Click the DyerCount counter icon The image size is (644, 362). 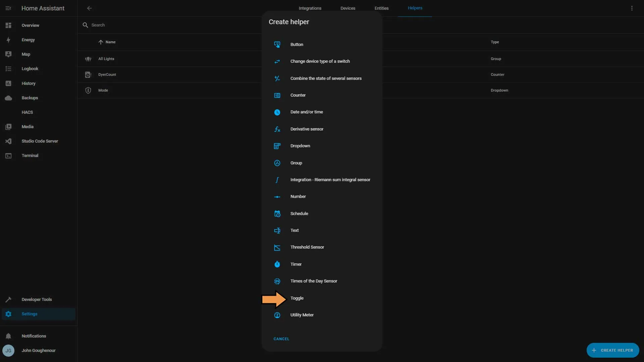tap(88, 75)
